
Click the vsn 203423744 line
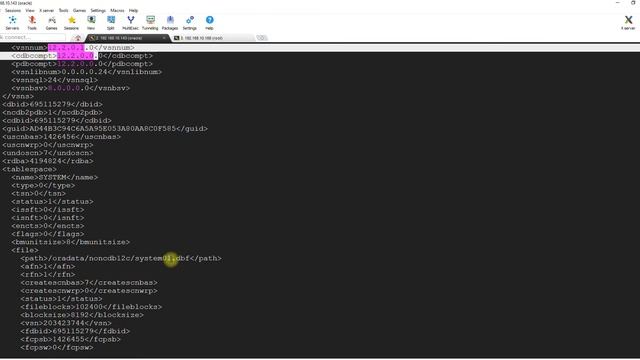(x=66, y=323)
